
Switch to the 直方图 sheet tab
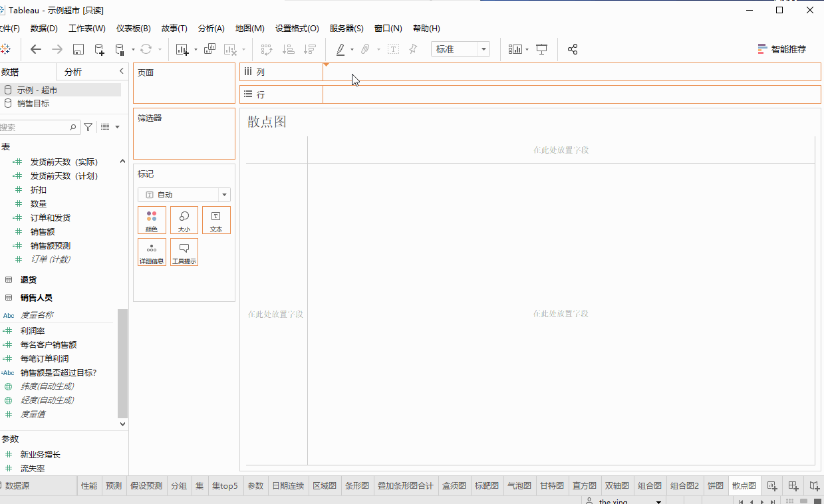pos(585,485)
